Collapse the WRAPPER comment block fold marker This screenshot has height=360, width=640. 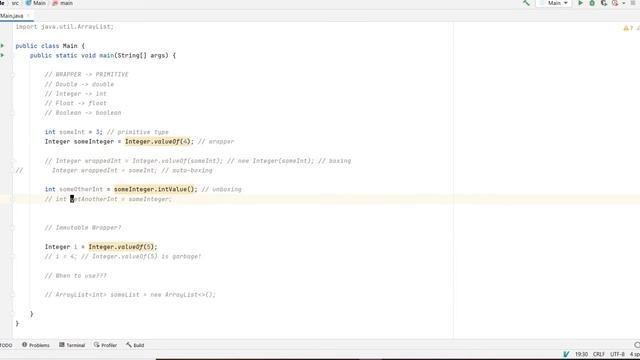point(13,75)
